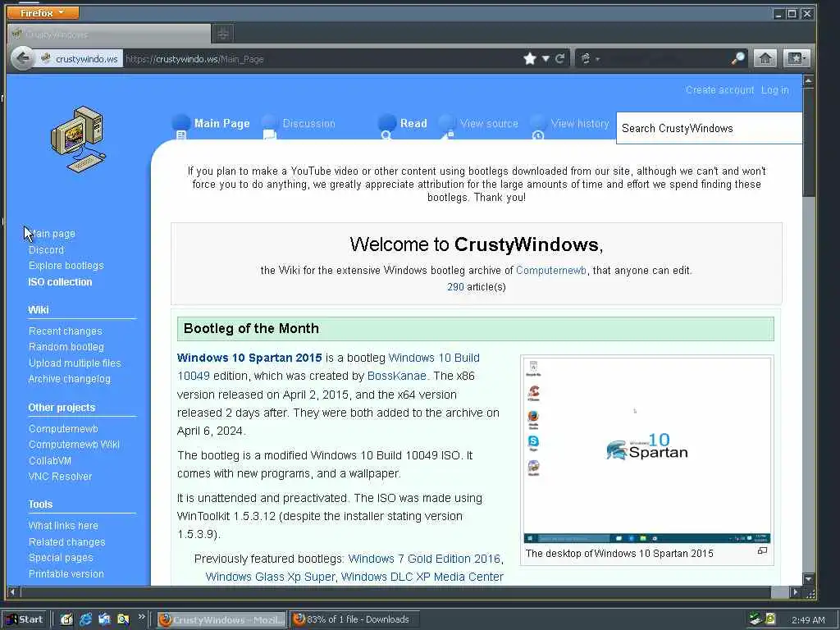This screenshot has height=630, width=840.
Task: Open Main page in the sidebar
Action: coord(52,234)
